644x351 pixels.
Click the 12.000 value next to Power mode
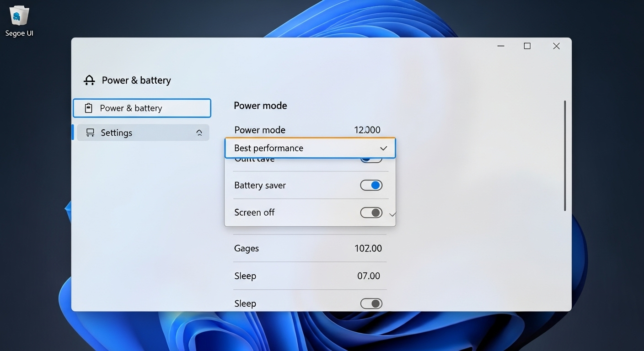point(368,130)
